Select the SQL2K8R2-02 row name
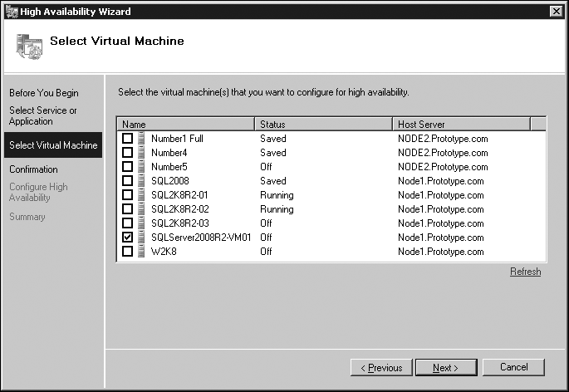 180,209
